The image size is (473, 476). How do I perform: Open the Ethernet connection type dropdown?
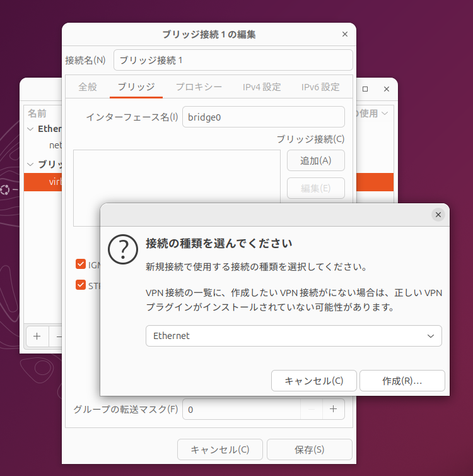click(x=293, y=336)
